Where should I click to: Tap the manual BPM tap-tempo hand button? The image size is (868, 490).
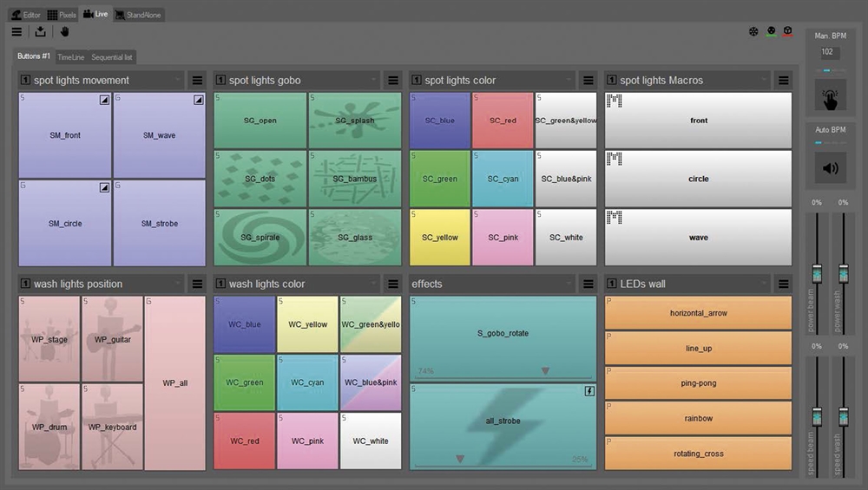[831, 95]
